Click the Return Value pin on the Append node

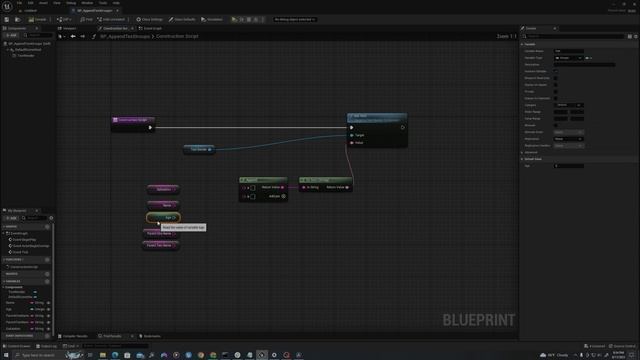tap(282, 187)
